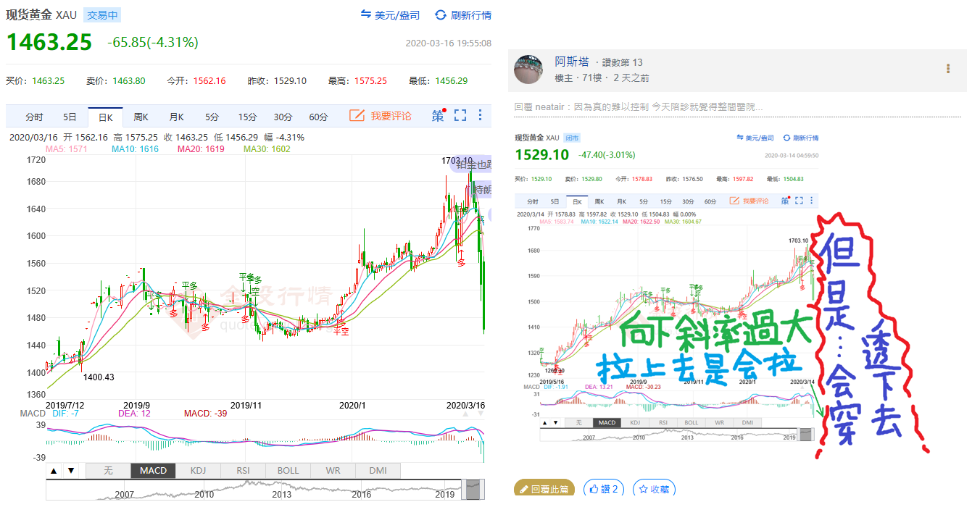Select the 5日 chart tab

pyautogui.click(x=70, y=117)
